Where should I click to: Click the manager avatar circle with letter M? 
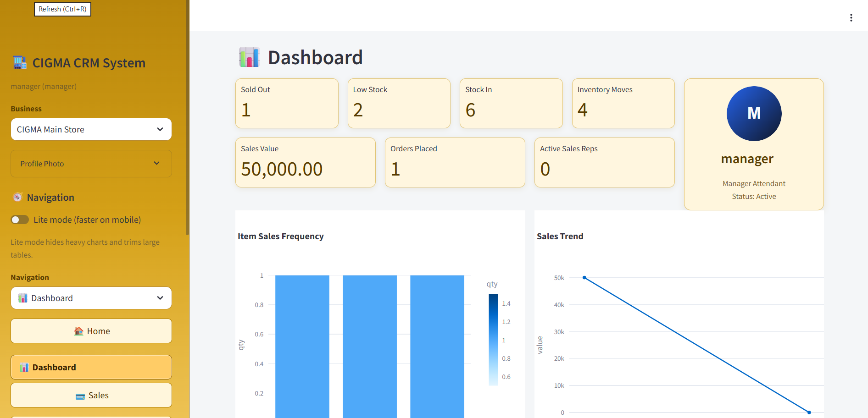[x=754, y=114]
